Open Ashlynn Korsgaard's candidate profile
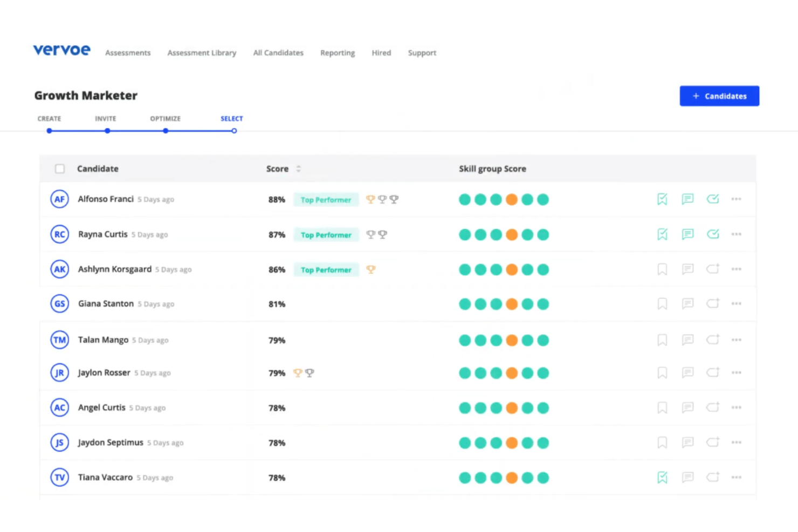798x532 pixels. pos(115,270)
